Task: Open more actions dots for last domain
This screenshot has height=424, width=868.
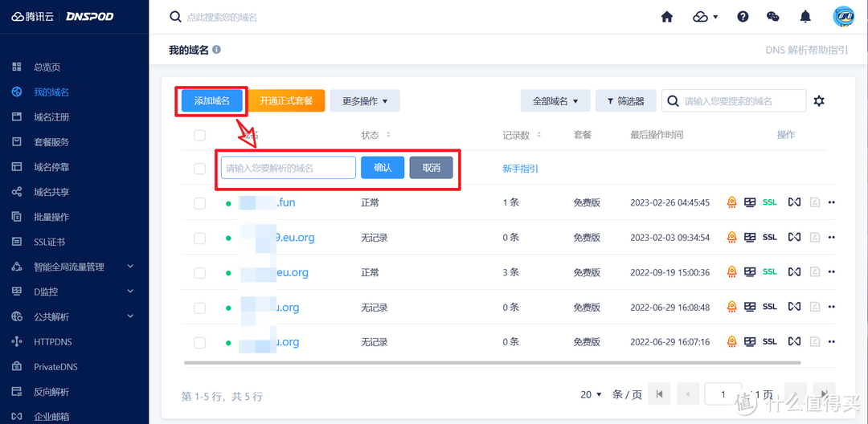Action: [832, 342]
